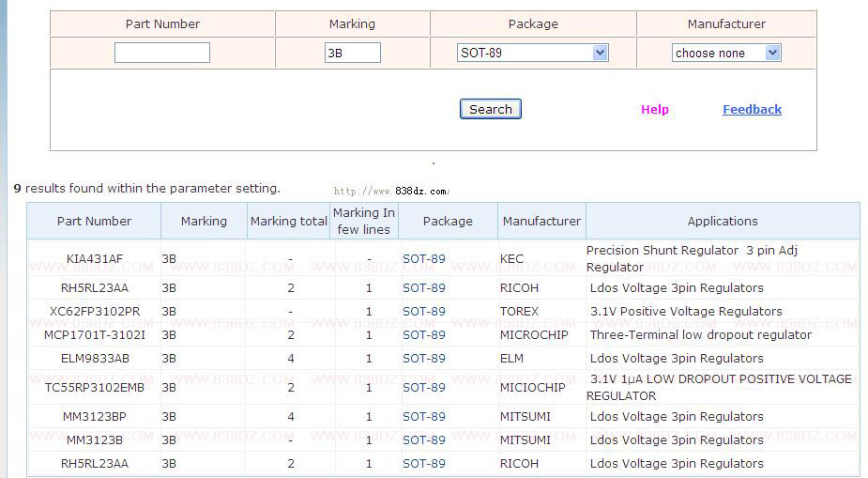Viewport: 868px width, 478px height.
Task: Click marking total 4 in MM3123BP row
Action: tap(291, 417)
